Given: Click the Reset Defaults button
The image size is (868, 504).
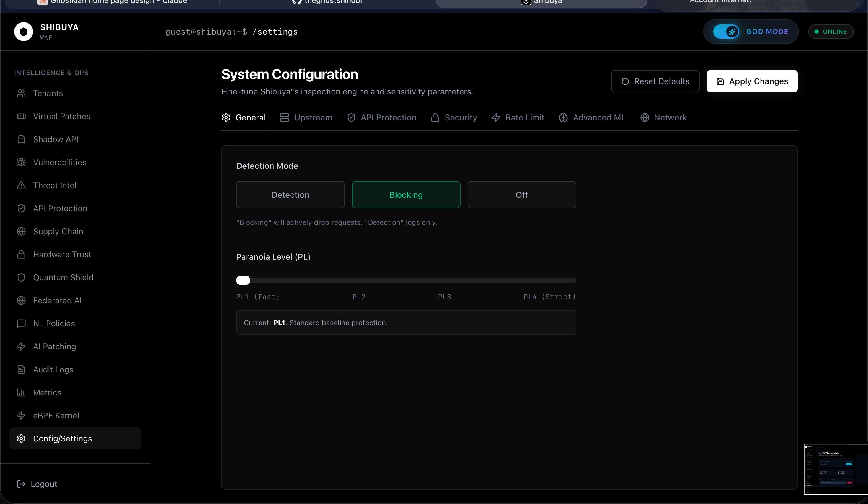Looking at the screenshot, I should (x=655, y=81).
